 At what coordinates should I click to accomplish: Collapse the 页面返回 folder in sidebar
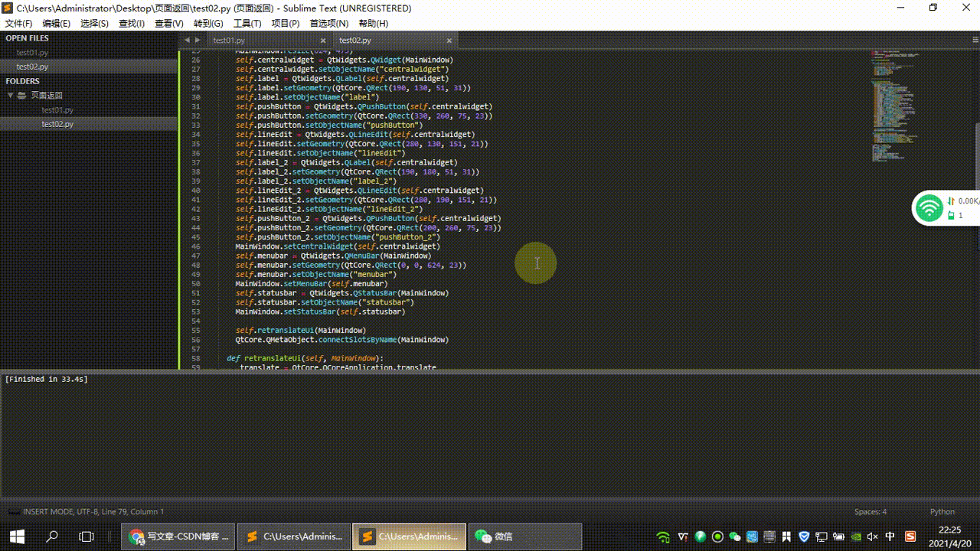(11, 96)
